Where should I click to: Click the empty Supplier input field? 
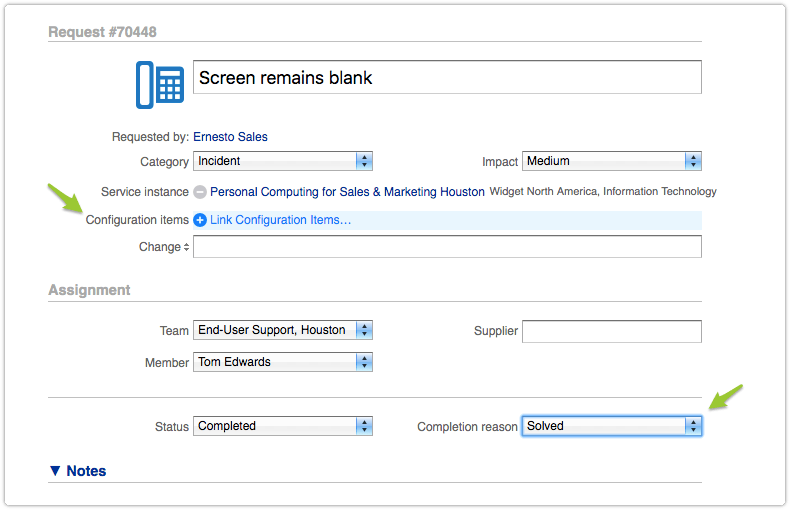[612, 331]
